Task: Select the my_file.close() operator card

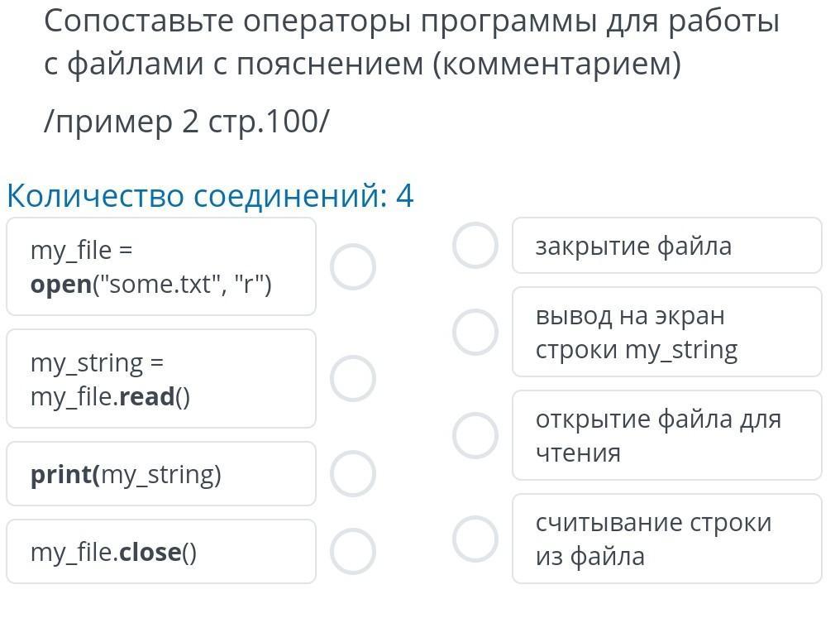Action: [x=161, y=552]
